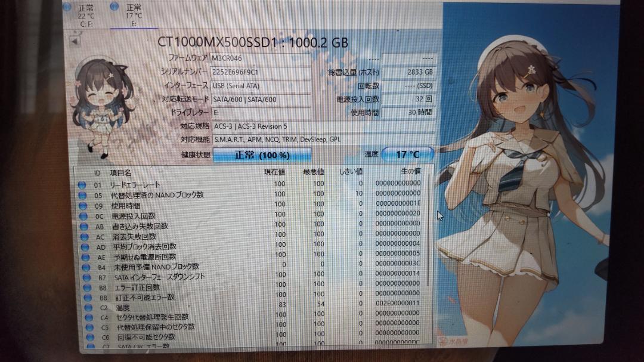The image size is (644, 362).
Task: Click the power-on count value 32 回
Action: (408, 99)
